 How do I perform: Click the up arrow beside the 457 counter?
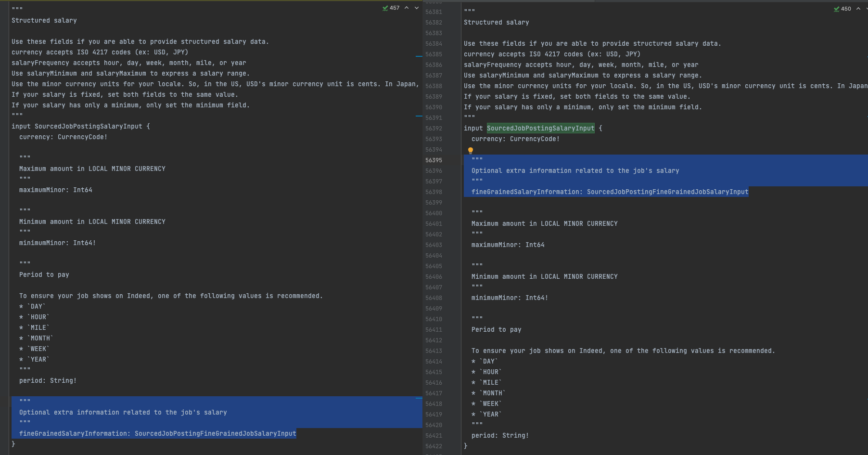(x=407, y=8)
